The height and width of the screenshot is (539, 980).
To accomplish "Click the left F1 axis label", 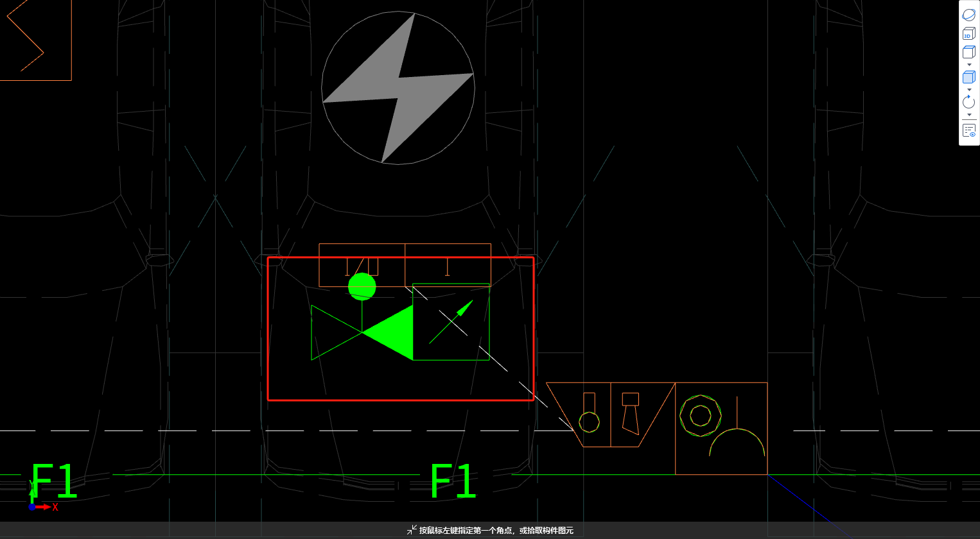I will coord(54,481).
